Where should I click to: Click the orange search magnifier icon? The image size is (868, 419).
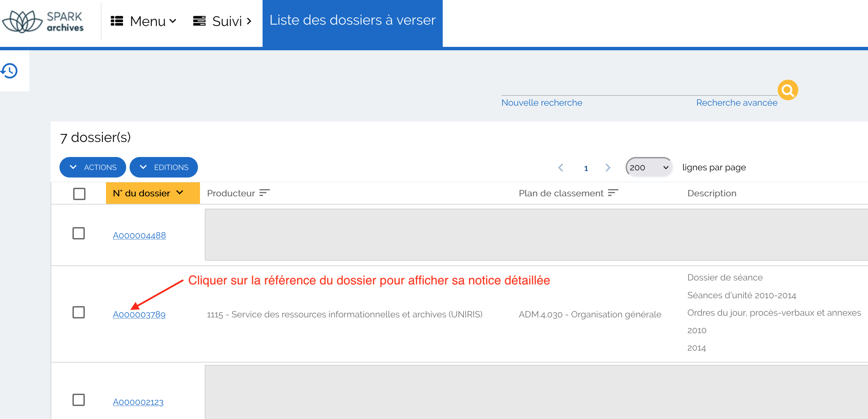click(x=787, y=90)
